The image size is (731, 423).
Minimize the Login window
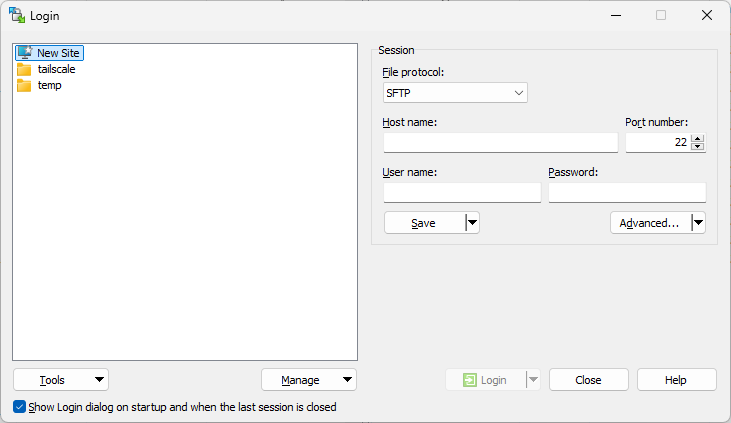point(616,15)
